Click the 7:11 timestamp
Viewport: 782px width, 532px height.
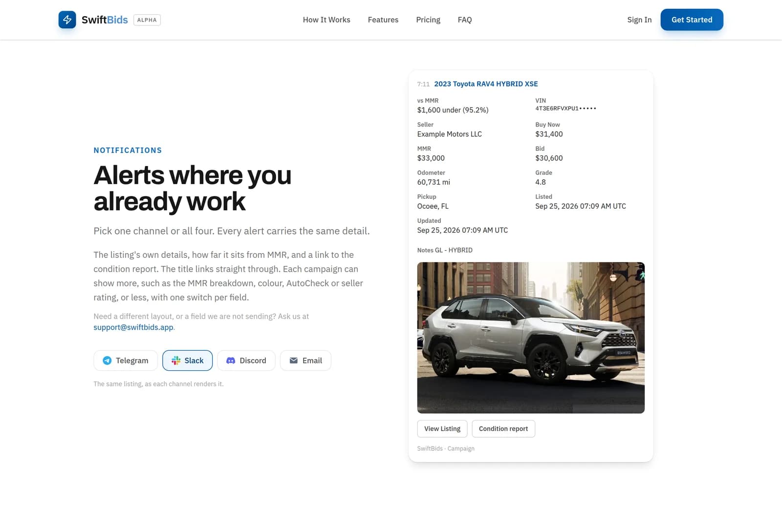423,85
